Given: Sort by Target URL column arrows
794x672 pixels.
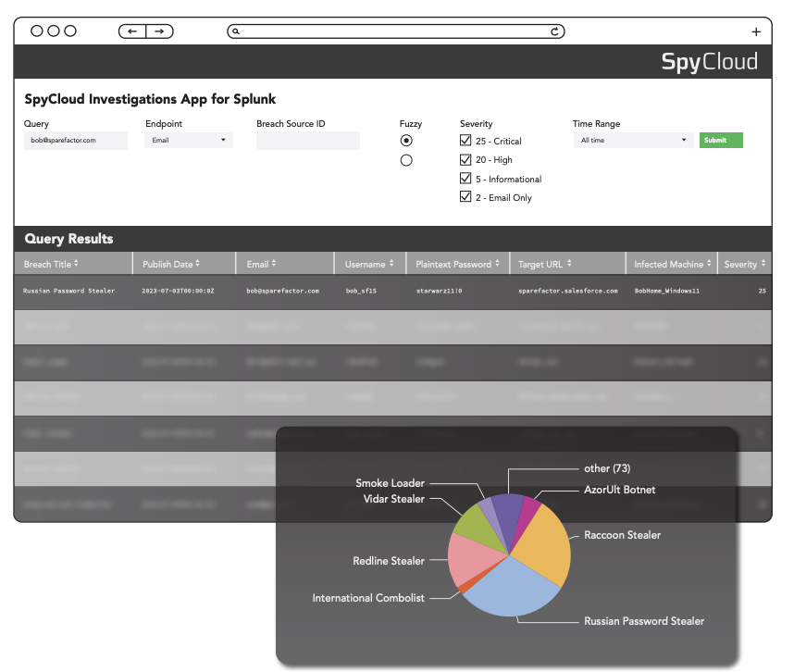Looking at the screenshot, I should point(569,263).
